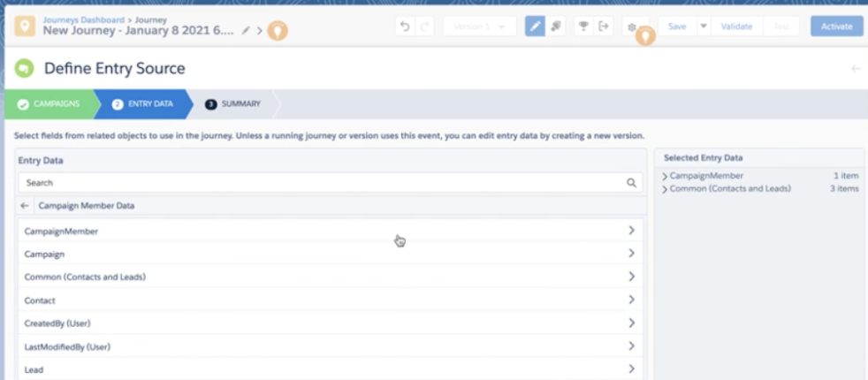Select the Lead list row text

click(x=34, y=369)
